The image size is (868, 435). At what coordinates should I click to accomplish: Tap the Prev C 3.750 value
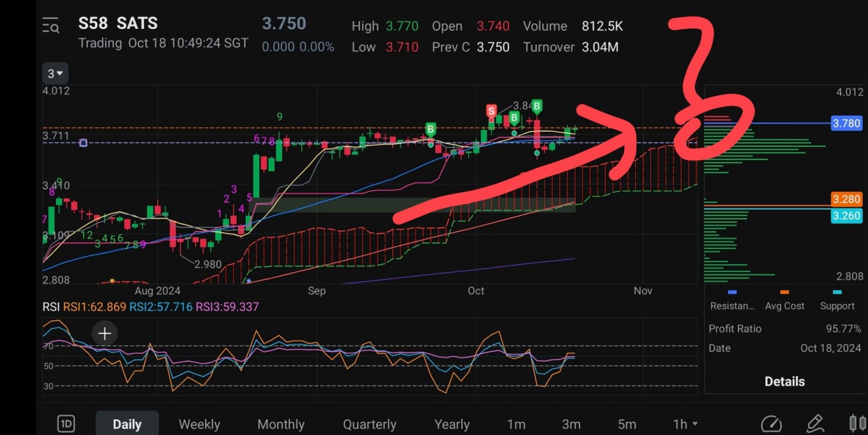coord(493,47)
